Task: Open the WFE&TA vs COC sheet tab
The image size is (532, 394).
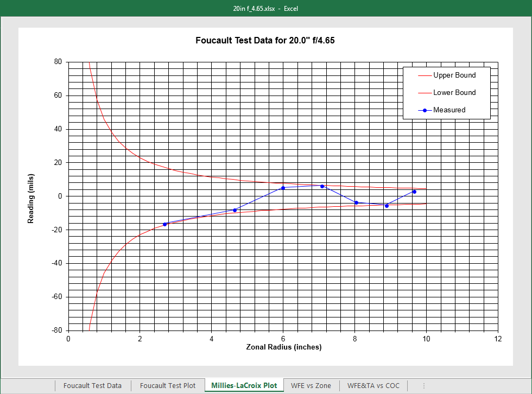Action: (373, 385)
